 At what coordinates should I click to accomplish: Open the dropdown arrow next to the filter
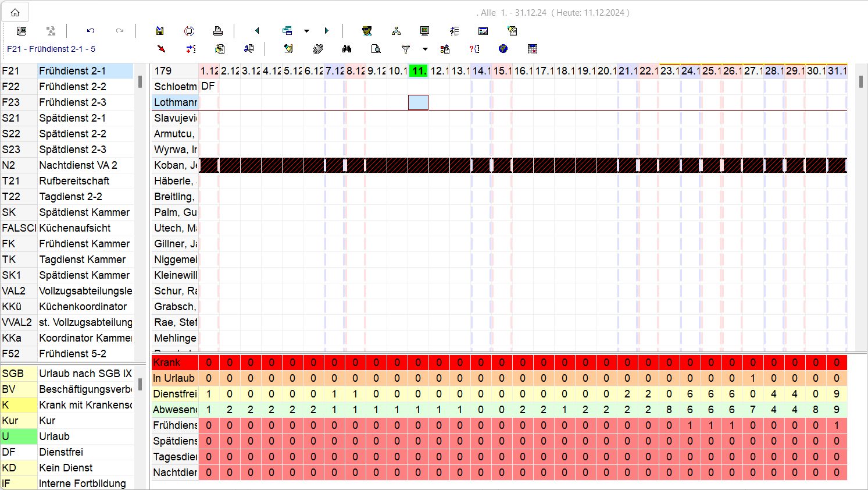(x=425, y=49)
